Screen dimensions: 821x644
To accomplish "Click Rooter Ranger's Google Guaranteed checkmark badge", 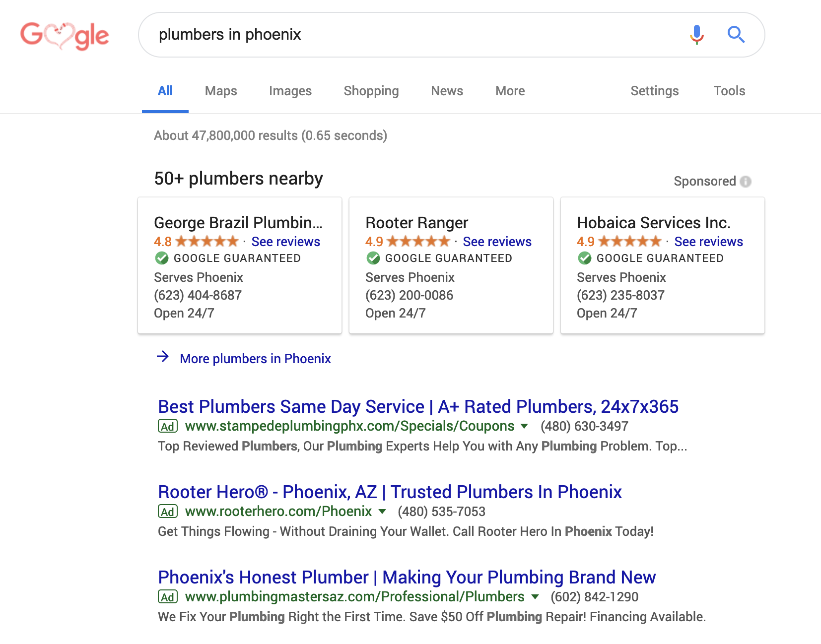I will click(x=373, y=258).
